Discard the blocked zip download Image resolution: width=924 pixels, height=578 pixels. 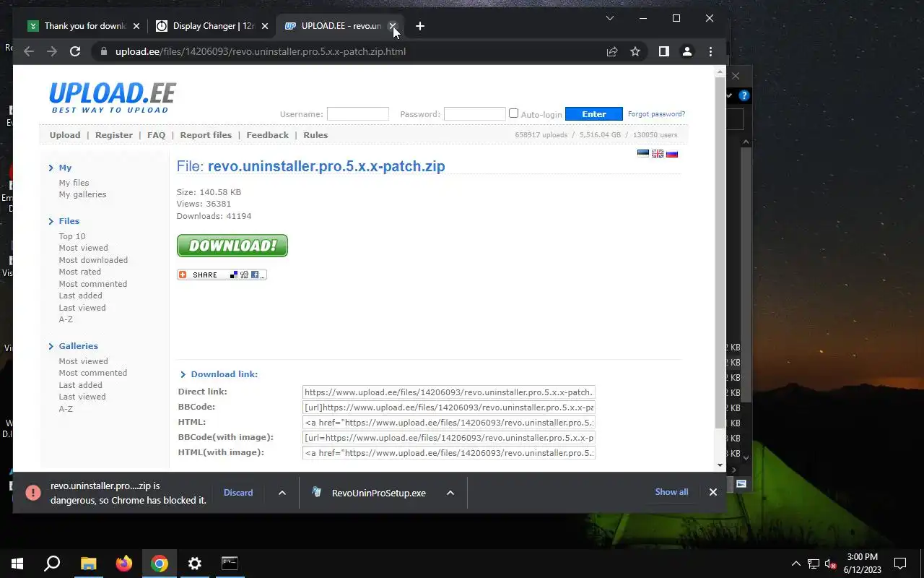coord(238,493)
